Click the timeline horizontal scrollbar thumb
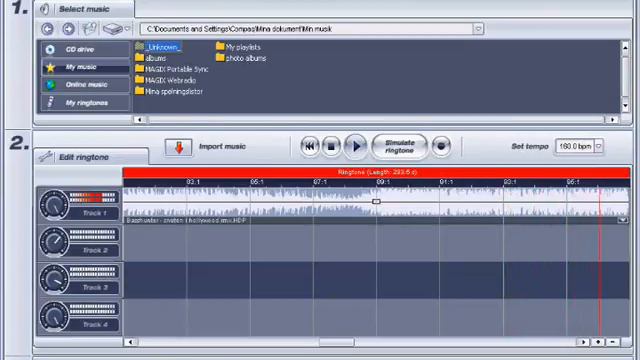Screen dimensions: 640x360 tap(336, 342)
